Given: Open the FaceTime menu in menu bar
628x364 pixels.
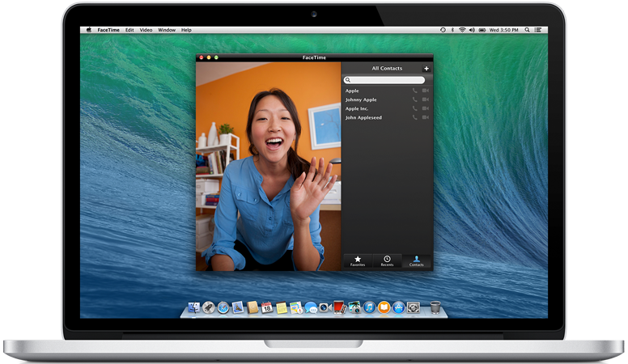Looking at the screenshot, I should 108,30.
